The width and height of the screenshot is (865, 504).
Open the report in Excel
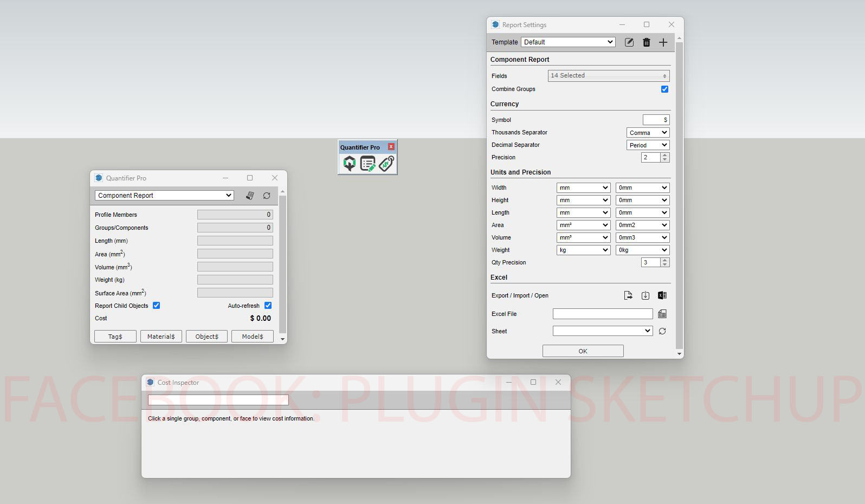point(662,295)
